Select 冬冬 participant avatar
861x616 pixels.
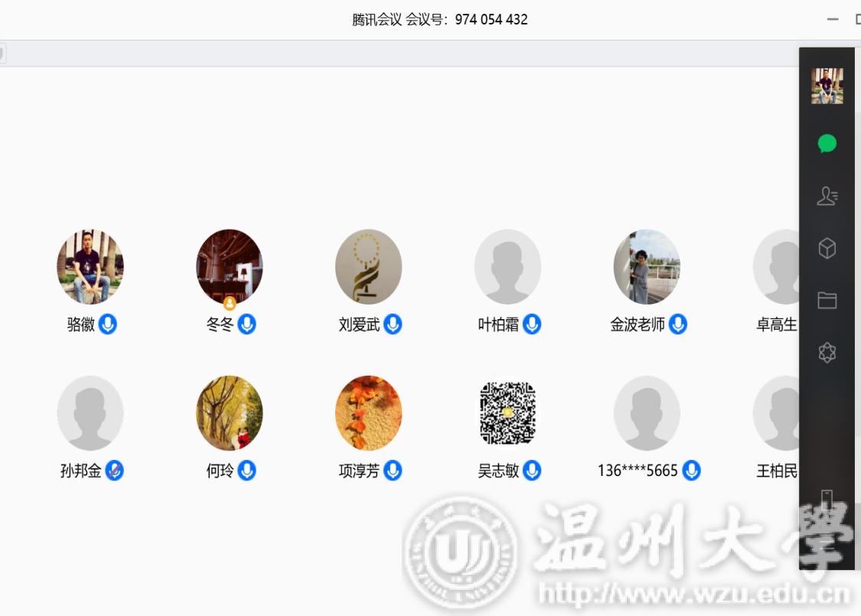pos(230,267)
